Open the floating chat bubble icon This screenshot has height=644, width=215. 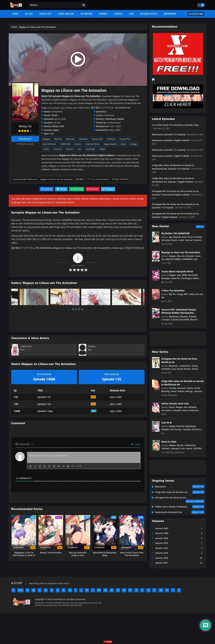coord(205,625)
